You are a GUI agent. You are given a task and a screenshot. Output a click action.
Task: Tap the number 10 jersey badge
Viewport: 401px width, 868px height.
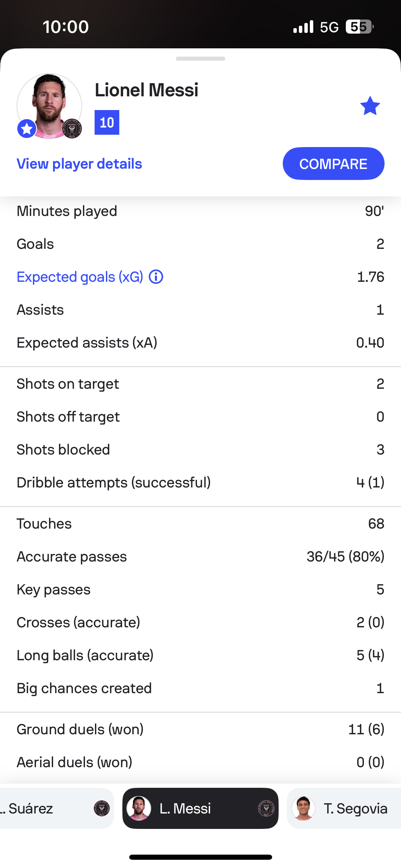pyautogui.click(x=107, y=122)
